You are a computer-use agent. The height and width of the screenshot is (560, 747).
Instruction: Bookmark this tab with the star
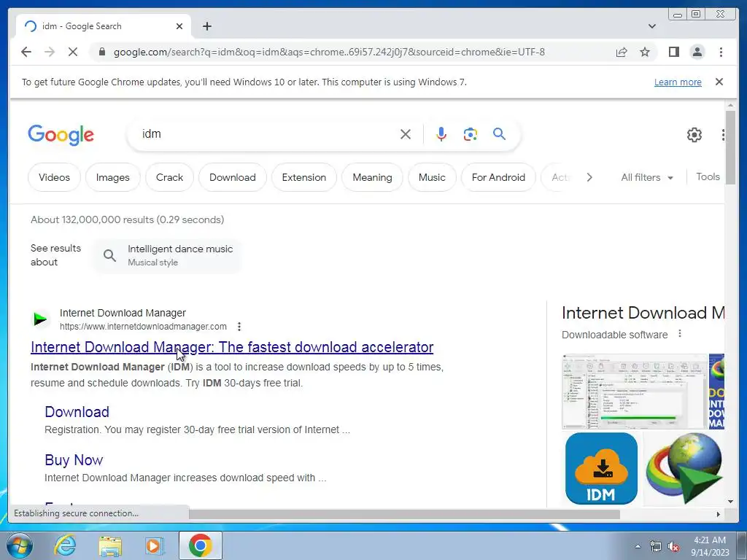pos(645,52)
